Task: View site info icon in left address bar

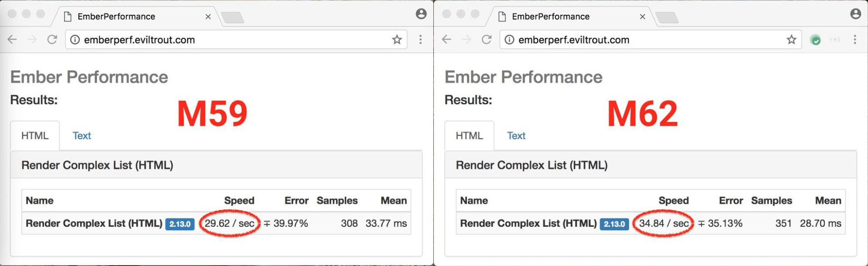Action: [x=75, y=40]
